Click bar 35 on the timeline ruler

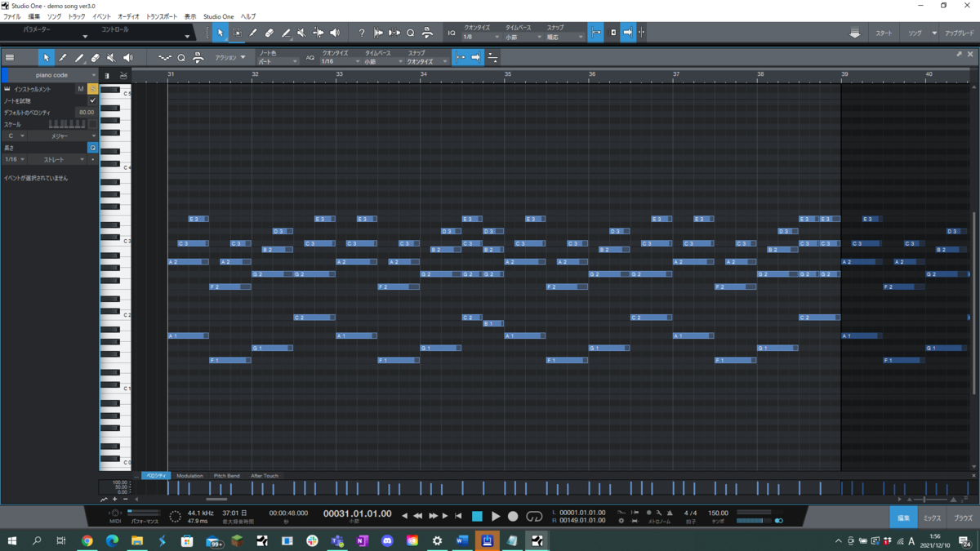click(507, 75)
